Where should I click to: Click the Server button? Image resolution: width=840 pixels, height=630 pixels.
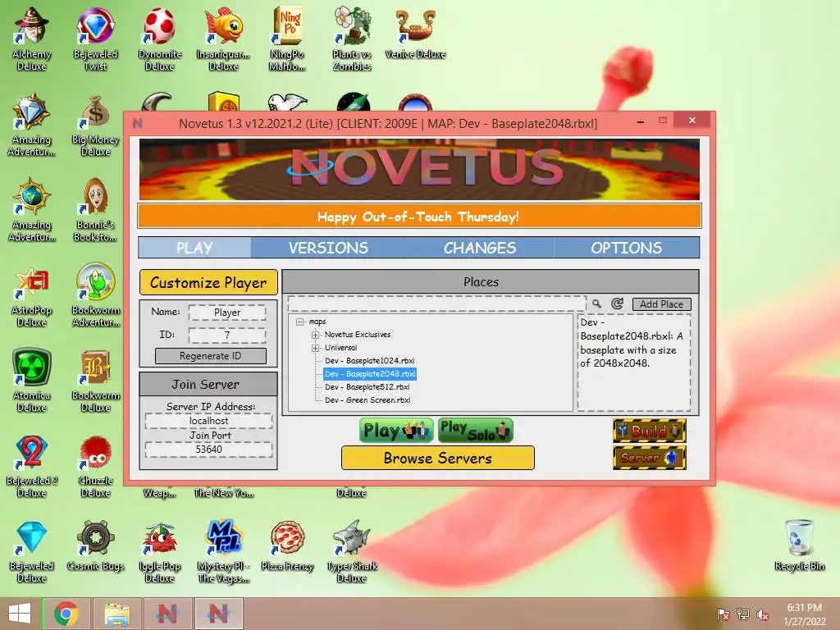[650, 458]
